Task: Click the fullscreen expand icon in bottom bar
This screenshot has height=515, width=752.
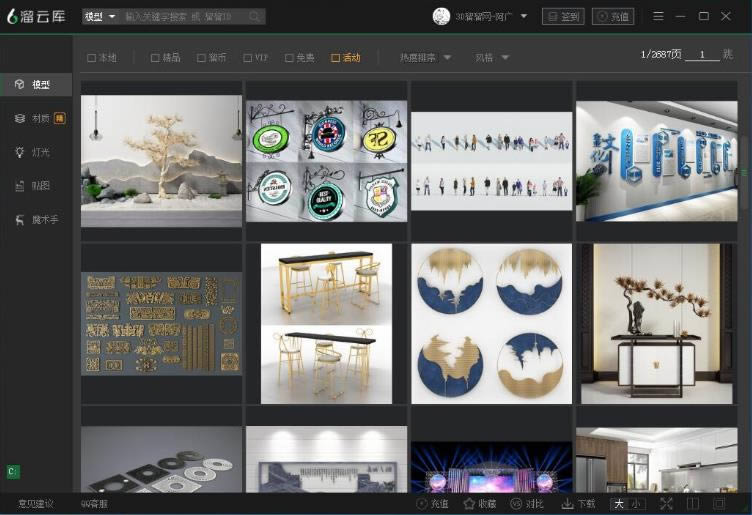Action: (x=666, y=504)
